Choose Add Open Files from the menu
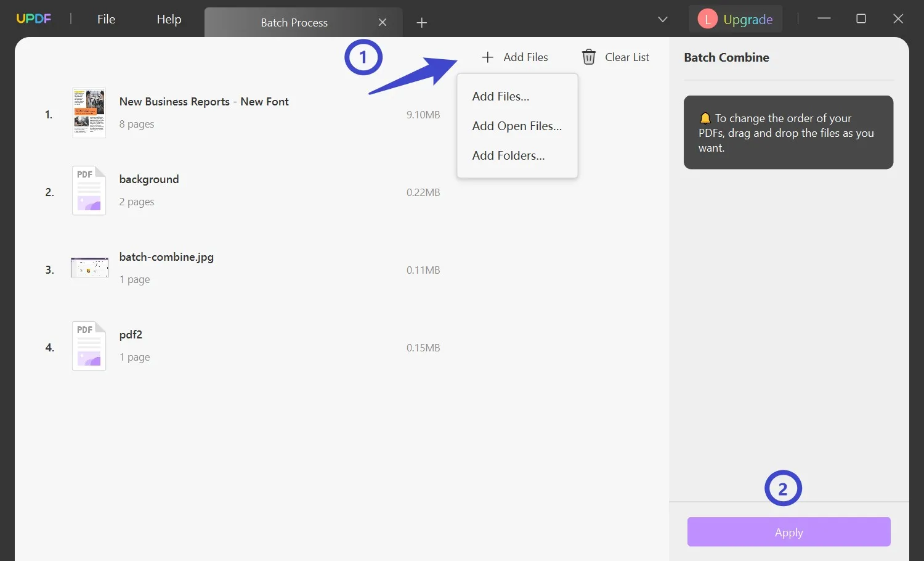 coord(516,126)
